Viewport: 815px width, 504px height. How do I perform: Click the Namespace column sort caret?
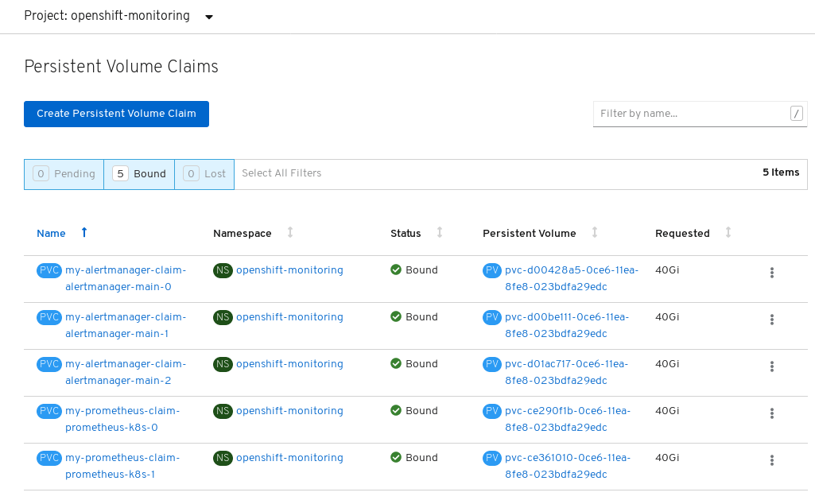point(289,232)
